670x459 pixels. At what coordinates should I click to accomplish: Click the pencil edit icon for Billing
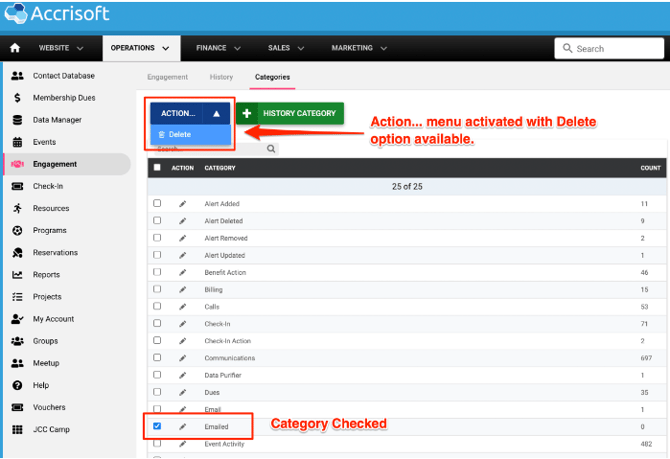click(x=183, y=288)
